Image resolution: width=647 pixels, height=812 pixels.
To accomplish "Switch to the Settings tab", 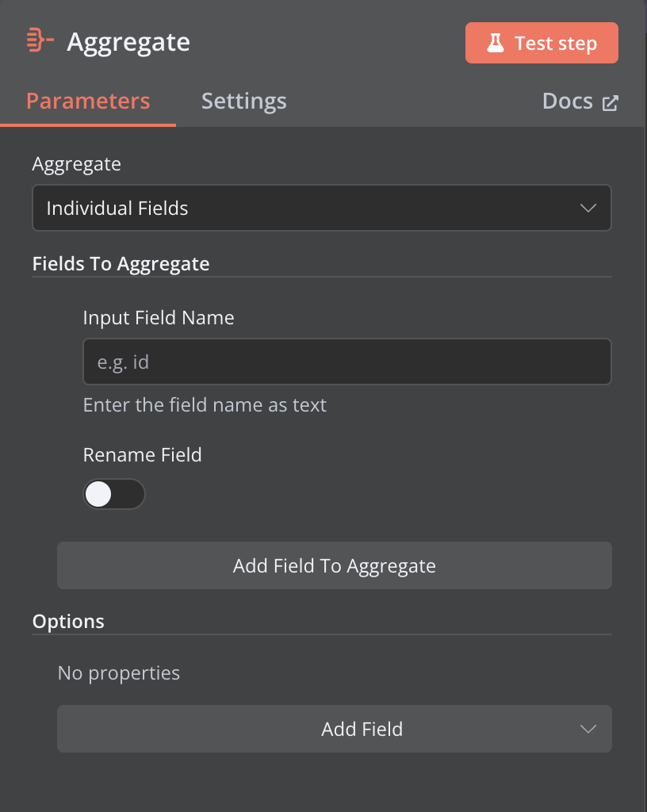I will point(243,101).
